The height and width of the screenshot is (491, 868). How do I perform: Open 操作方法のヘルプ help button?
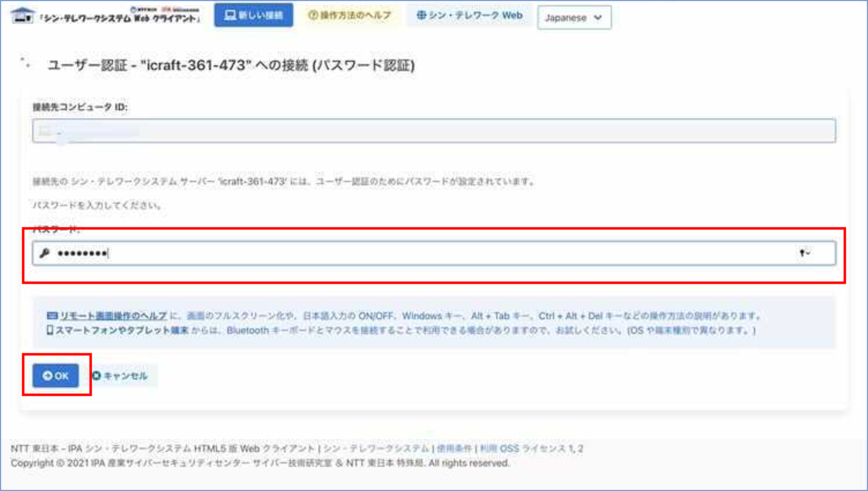(x=350, y=15)
